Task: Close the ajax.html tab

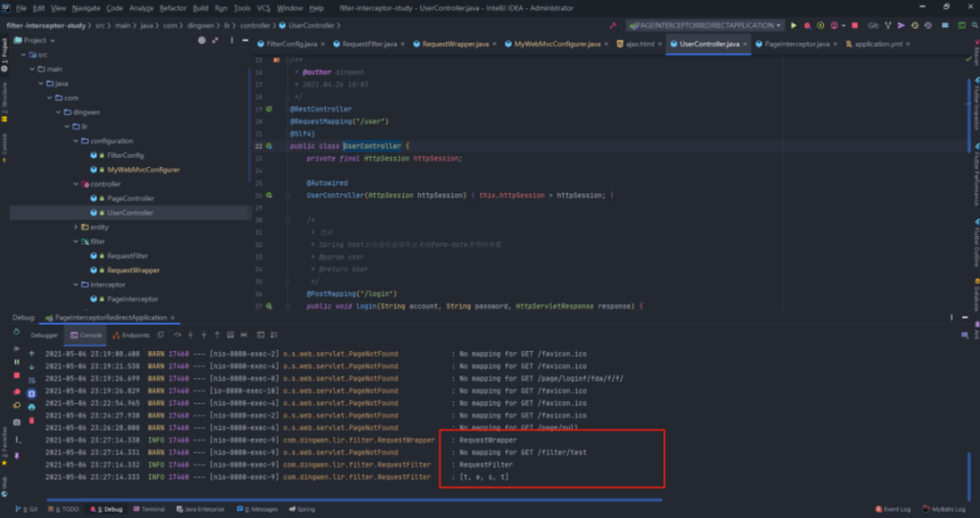Action: coord(660,44)
